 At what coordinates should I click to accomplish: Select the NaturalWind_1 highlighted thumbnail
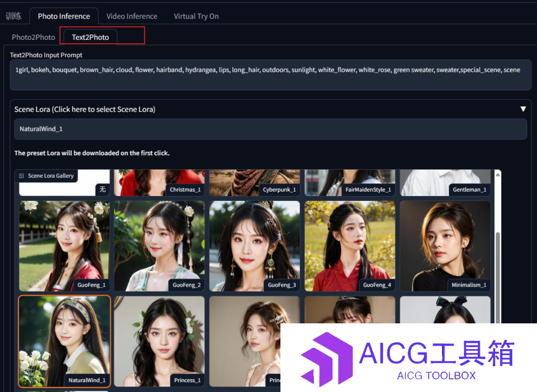(x=64, y=341)
